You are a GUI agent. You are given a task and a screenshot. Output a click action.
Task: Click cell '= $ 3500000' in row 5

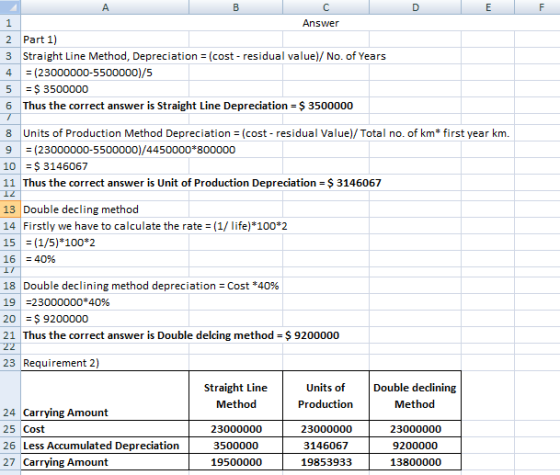click(57, 89)
